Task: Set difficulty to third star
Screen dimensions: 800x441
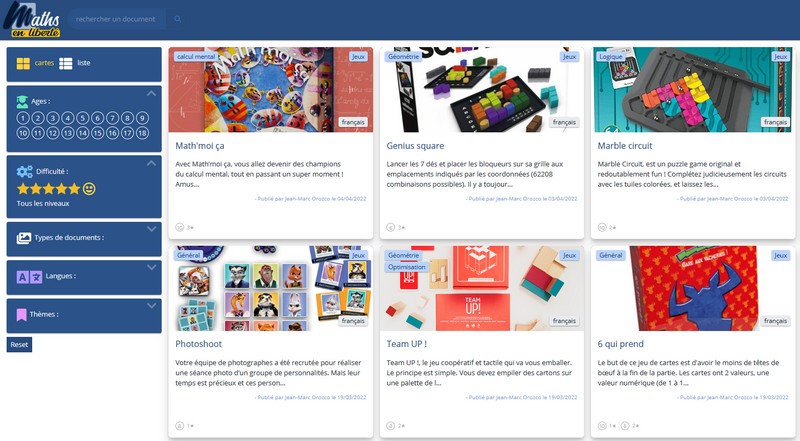Action: pos(48,189)
